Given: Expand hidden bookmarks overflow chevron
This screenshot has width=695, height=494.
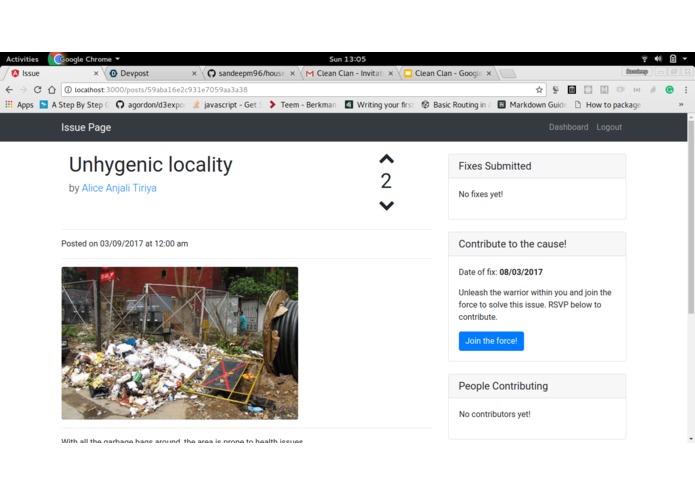Looking at the screenshot, I should click(681, 105).
